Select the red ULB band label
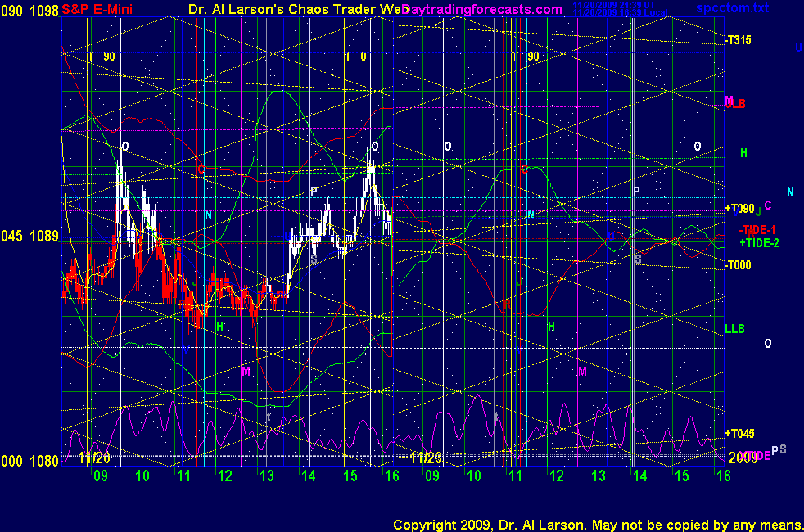 tap(735, 104)
